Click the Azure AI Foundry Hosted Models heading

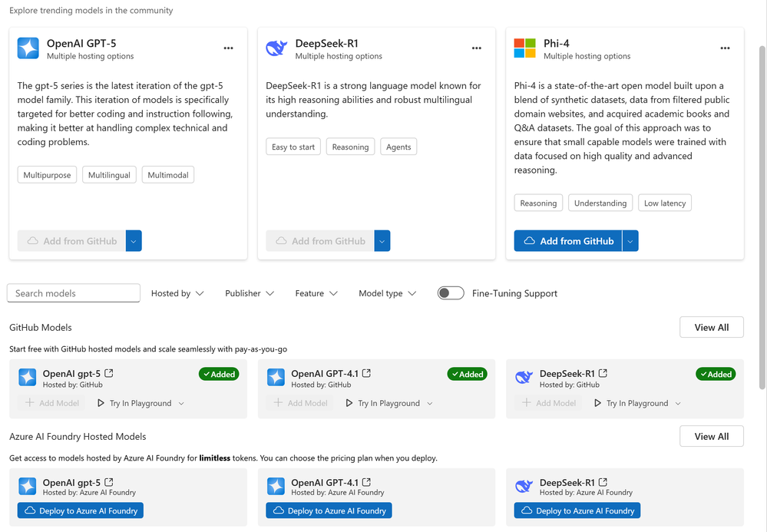[x=78, y=436]
